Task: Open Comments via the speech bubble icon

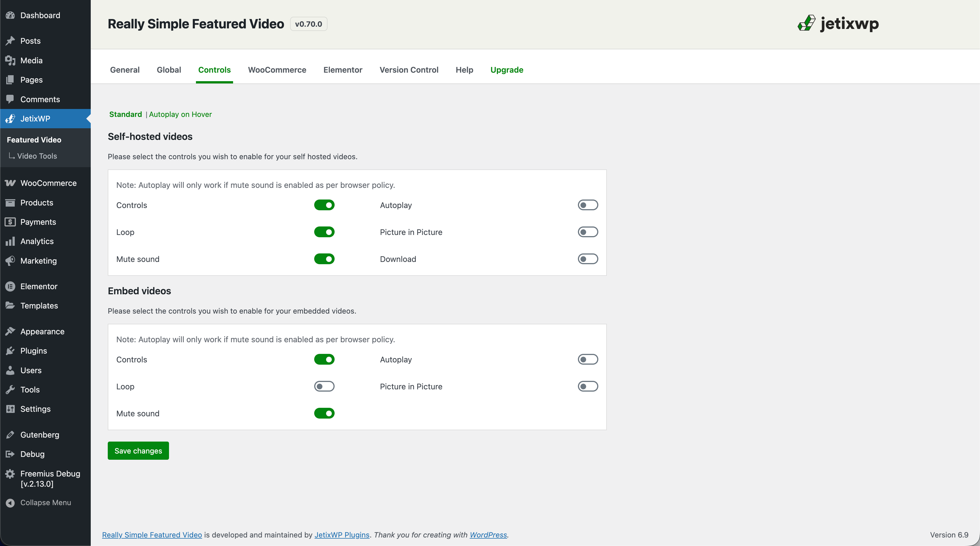Action: [10, 99]
